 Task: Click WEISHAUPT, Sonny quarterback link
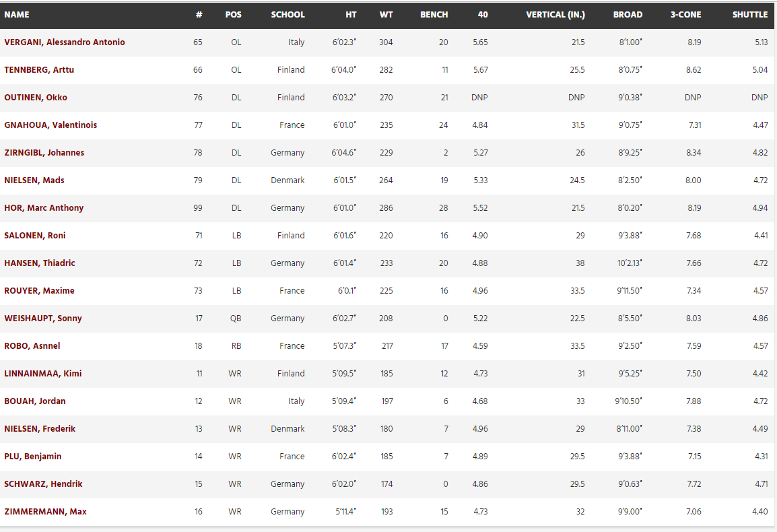coord(43,319)
